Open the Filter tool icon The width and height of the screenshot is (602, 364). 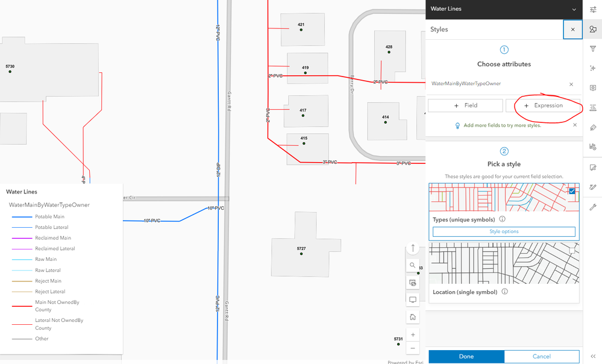(x=593, y=49)
